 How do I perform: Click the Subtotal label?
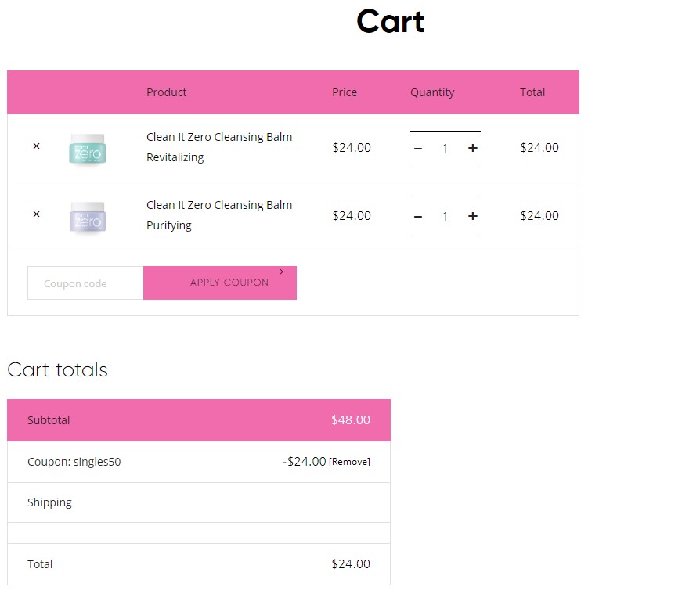tap(49, 420)
